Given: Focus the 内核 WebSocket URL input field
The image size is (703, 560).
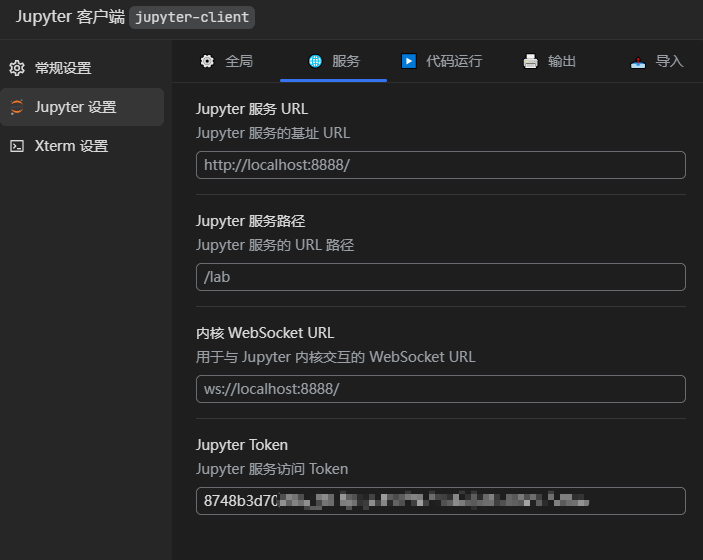Looking at the screenshot, I should 441,389.
